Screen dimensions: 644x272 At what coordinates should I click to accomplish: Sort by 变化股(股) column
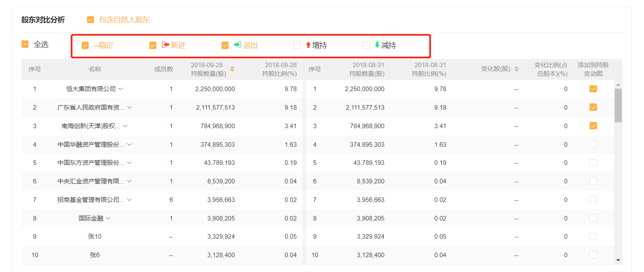(x=516, y=69)
